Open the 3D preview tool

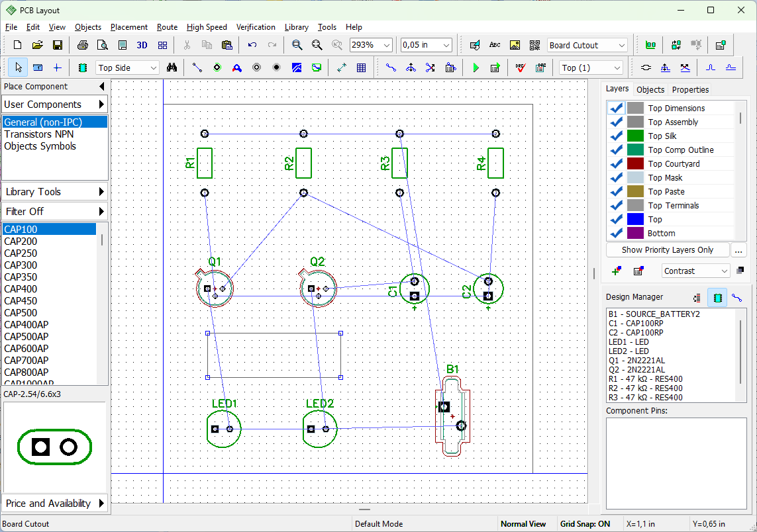pos(142,45)
